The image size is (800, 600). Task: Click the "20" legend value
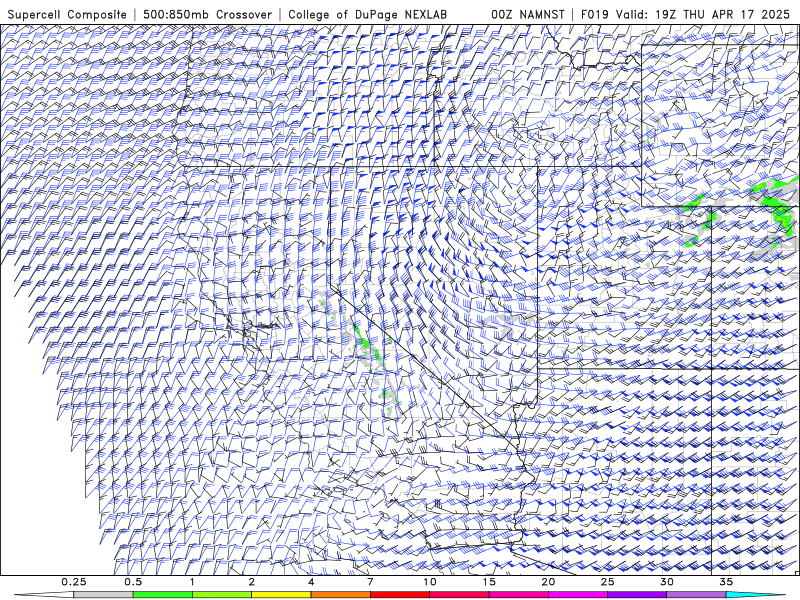pos(548,582)
